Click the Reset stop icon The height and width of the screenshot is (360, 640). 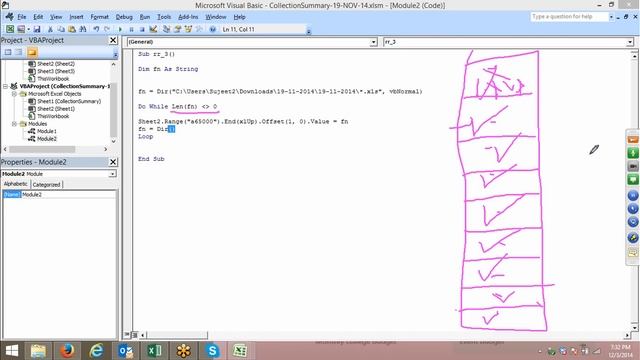pyautogui.click(x=142, y=29)
